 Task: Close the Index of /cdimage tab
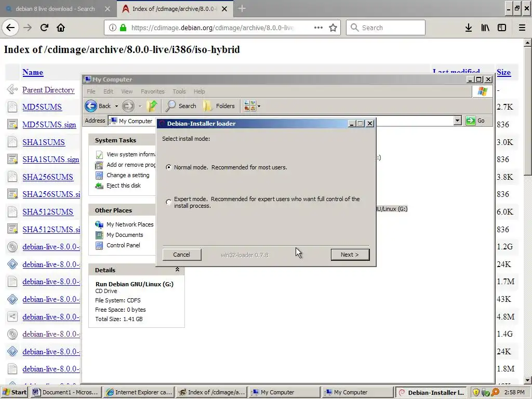[224, 9]
